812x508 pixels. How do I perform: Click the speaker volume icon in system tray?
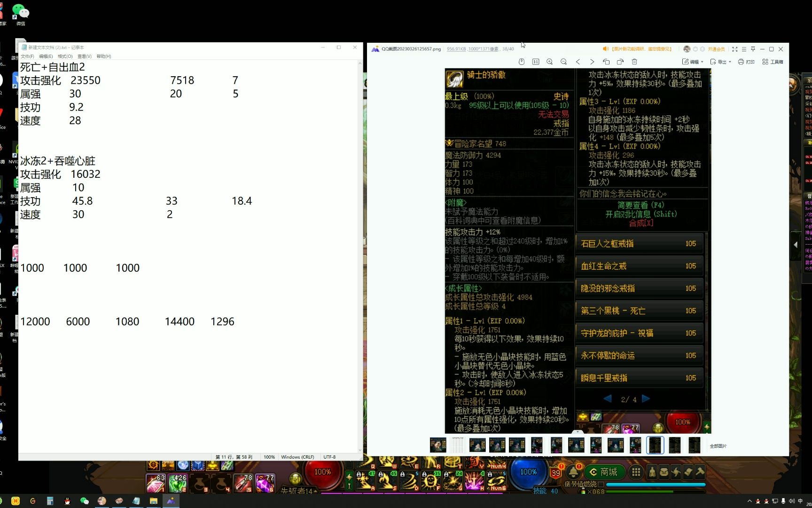coord(792,501)
